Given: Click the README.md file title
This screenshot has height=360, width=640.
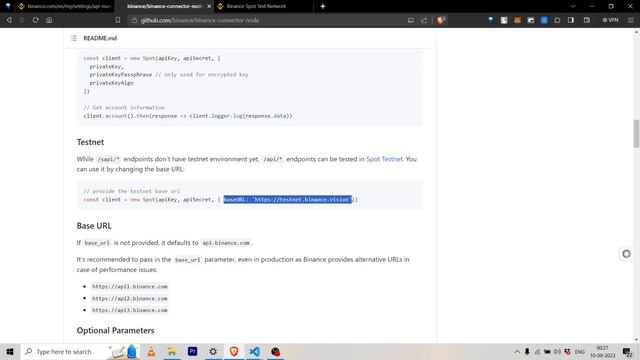Looking at the screenshot, I should click(100, 38).
